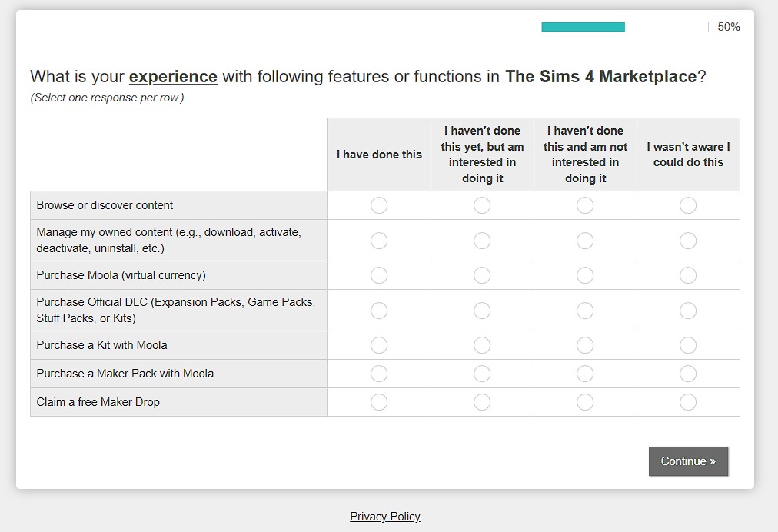Click the 50% survey progress bar
The image size is (778, 532).
[625, 27]
